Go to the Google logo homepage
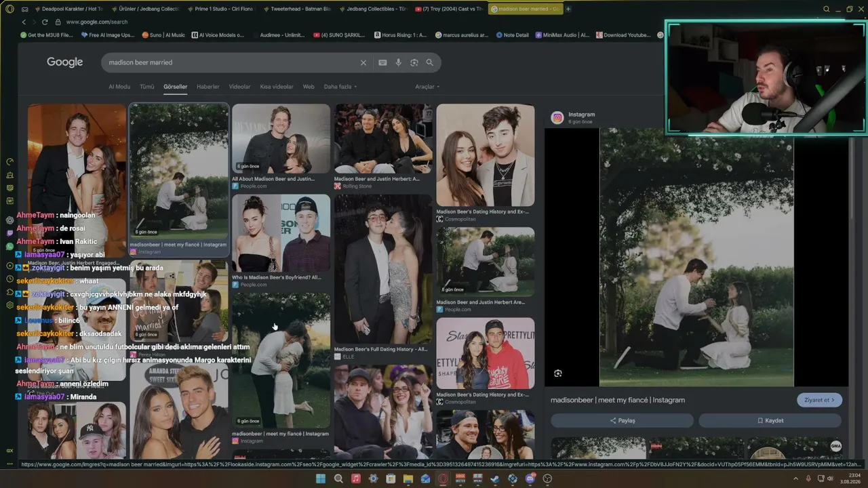Screen dimensions: 868x488 pyautogui.click(x=65, y=62)
